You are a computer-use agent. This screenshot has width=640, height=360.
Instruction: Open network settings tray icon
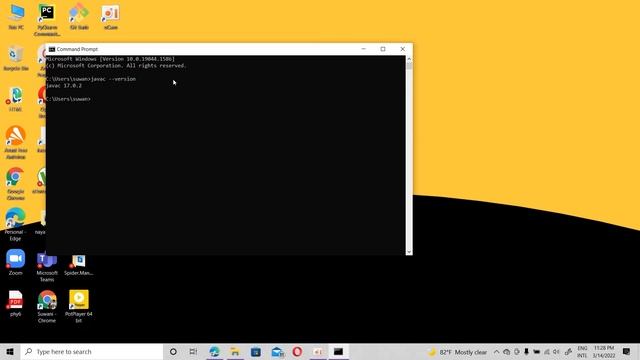(x=547, y=352)
